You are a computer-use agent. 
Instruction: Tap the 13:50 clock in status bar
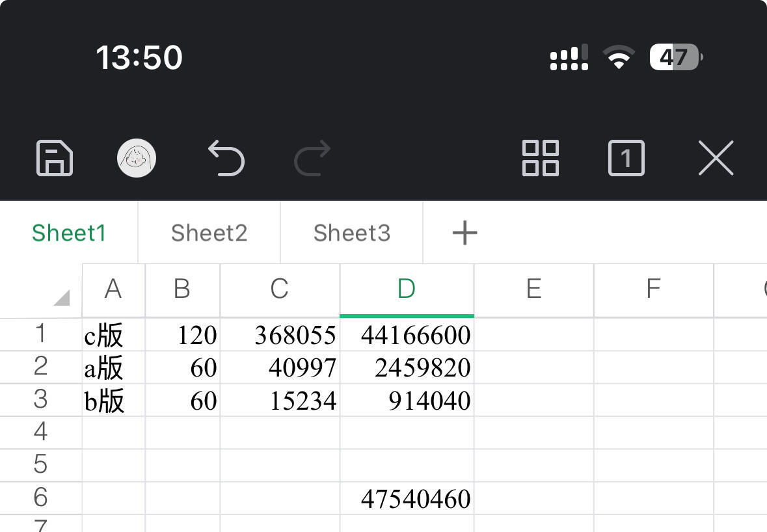(139, 57)
